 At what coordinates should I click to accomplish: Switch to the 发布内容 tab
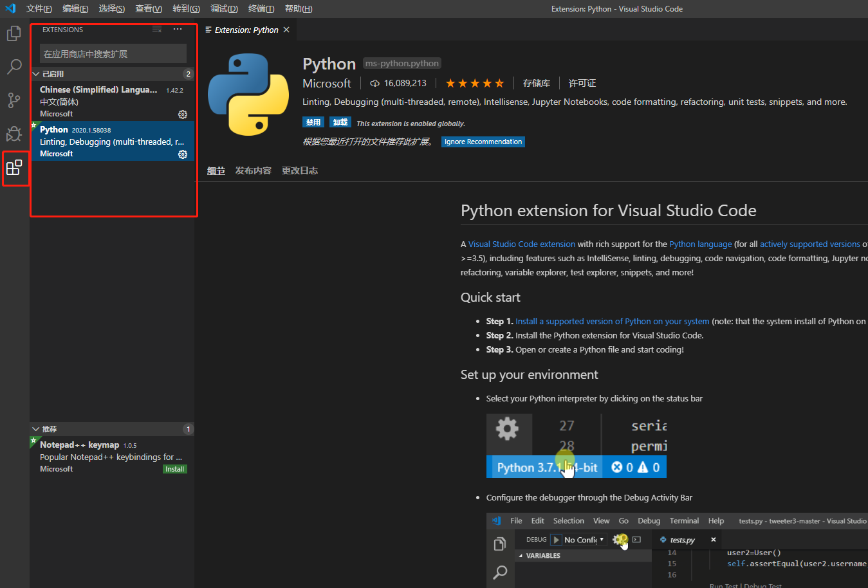[253, 170]
